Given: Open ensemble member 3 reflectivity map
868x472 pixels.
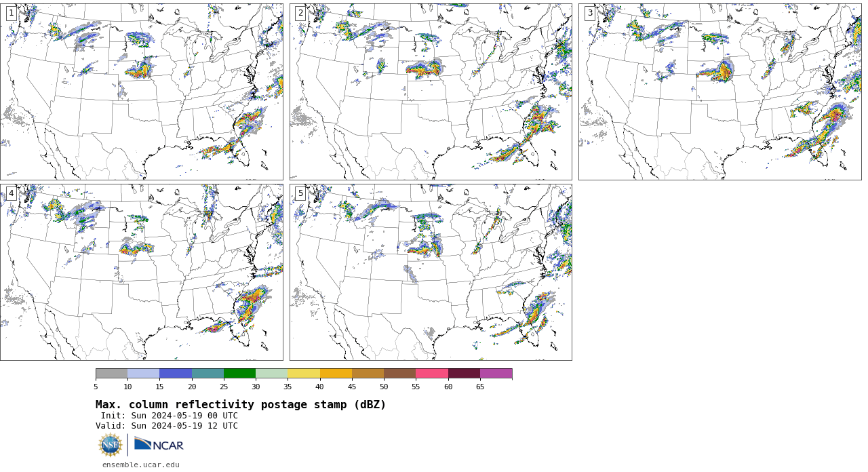Looking at the screenshot, I should pos(720,92).
